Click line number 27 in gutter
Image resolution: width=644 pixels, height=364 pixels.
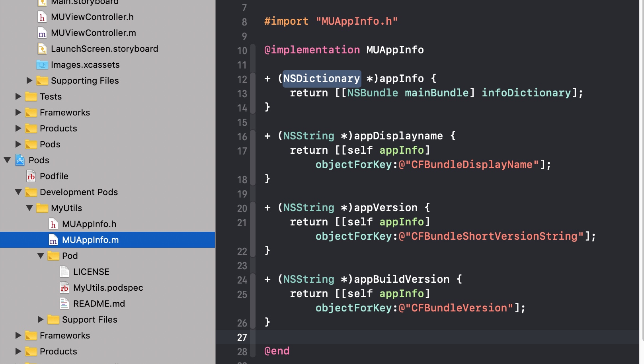[x=242, y=337]
